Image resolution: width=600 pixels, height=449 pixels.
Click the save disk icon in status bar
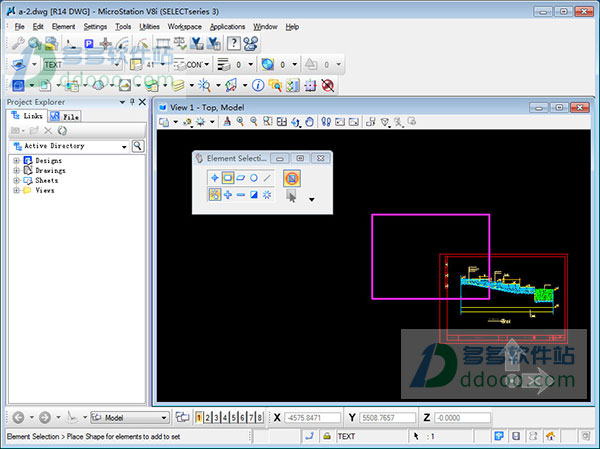coord(516,436)
